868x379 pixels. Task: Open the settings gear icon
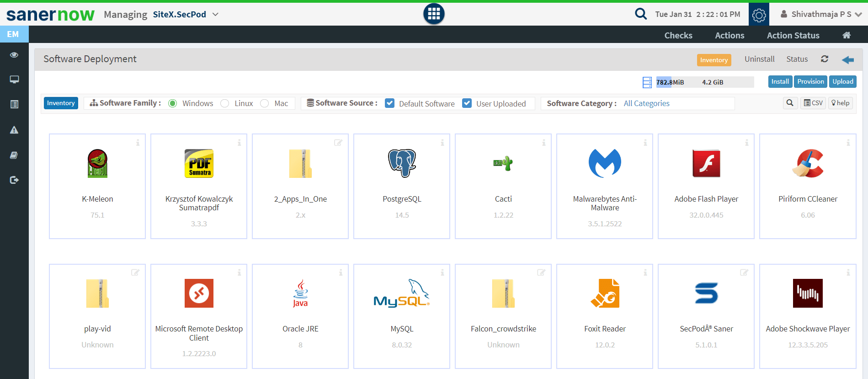[x=759, y=15]
